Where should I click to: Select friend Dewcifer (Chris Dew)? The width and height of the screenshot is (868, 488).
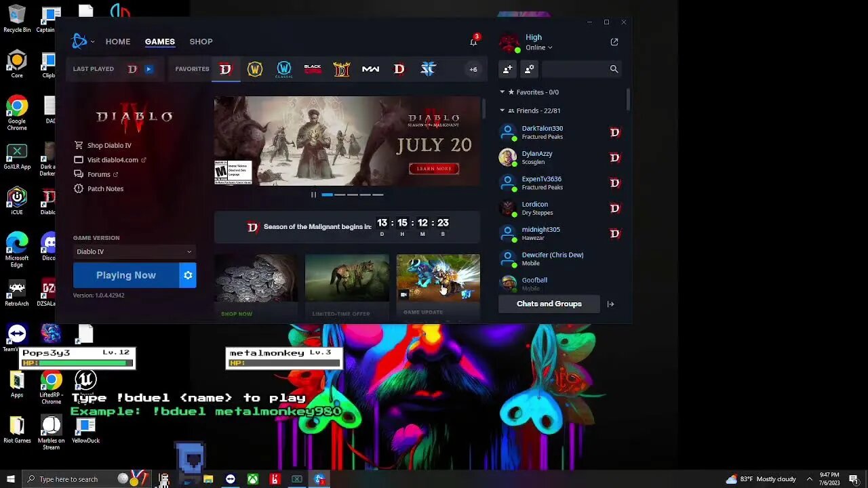point(560,258)
